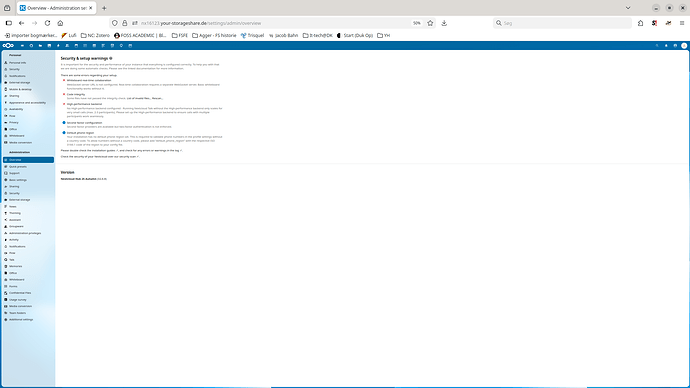Open Trisquel bookmark
The width and height of the screenshot is (690, 388).
[x=252, y=35]
